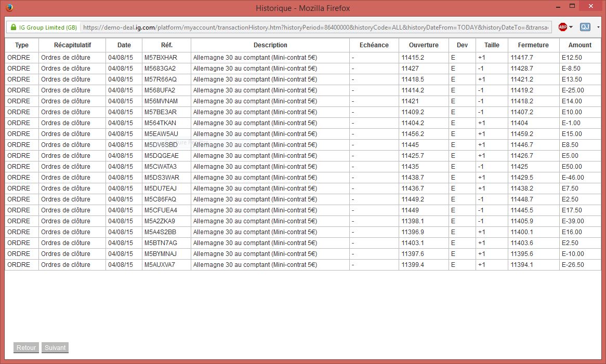Select reference M5DU7EAJ cell
The width and height of the screenshot is (606, 364).
(x=167, y=188)
